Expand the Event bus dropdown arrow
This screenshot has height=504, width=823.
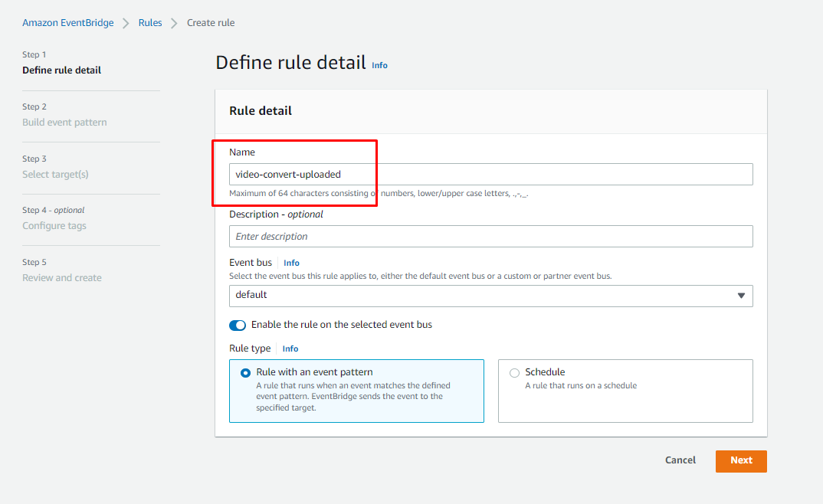741,296
